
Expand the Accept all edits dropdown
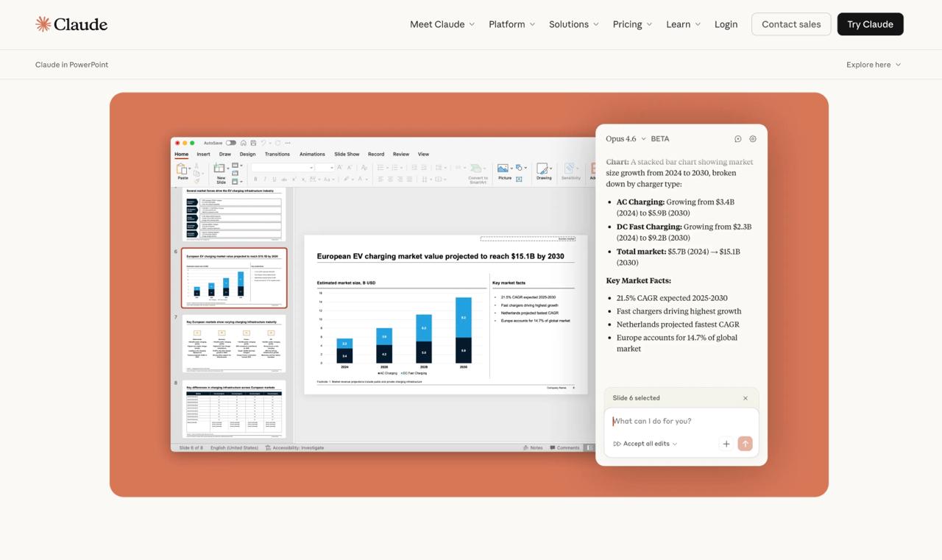645,444
